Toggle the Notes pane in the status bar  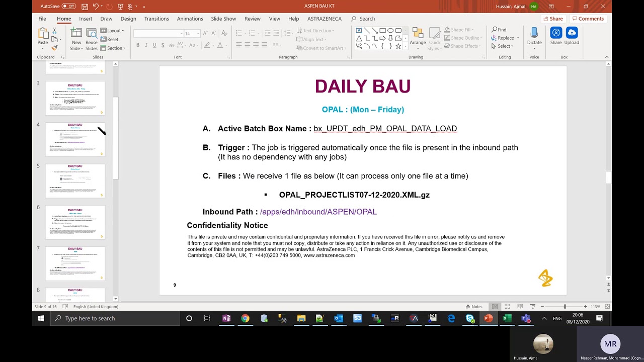(474, 307)
